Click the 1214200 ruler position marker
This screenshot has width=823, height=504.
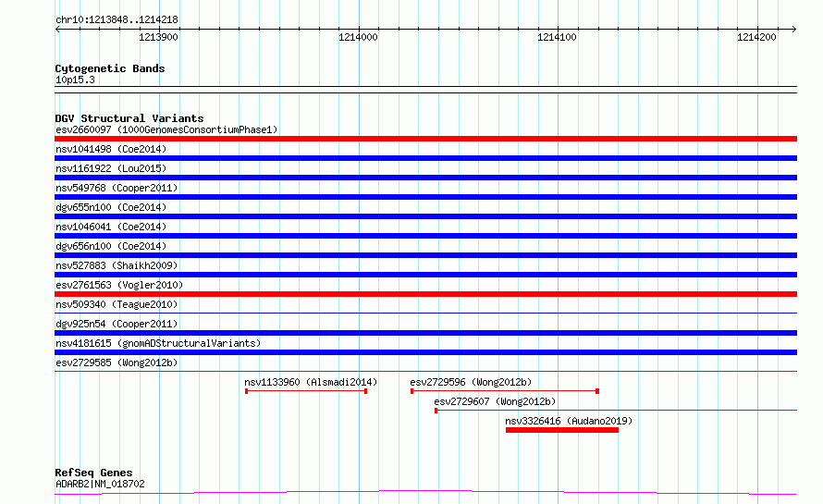point(756,37)
